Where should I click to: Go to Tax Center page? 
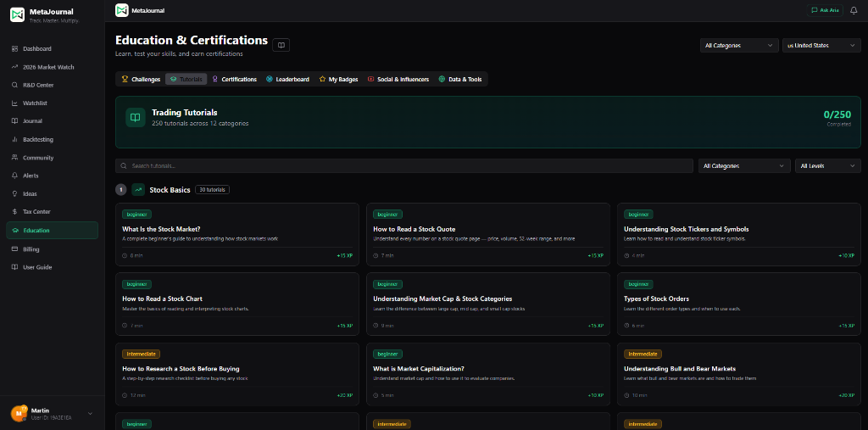coord(52,212)
